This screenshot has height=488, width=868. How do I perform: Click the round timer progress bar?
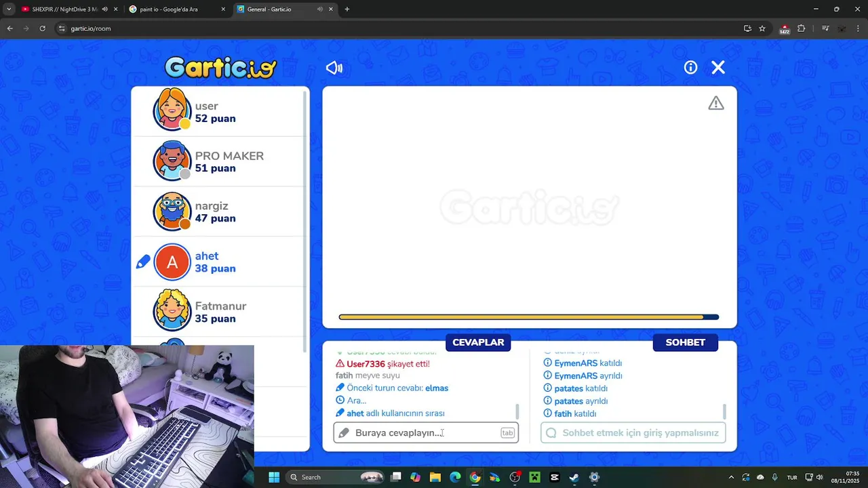(x=529, y=317)
